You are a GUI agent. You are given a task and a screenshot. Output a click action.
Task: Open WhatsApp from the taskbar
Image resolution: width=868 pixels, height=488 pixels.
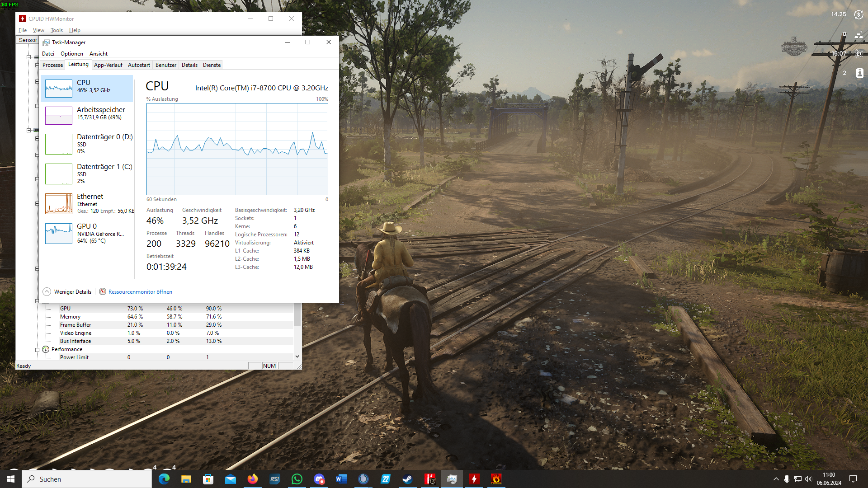coord(297,479)
